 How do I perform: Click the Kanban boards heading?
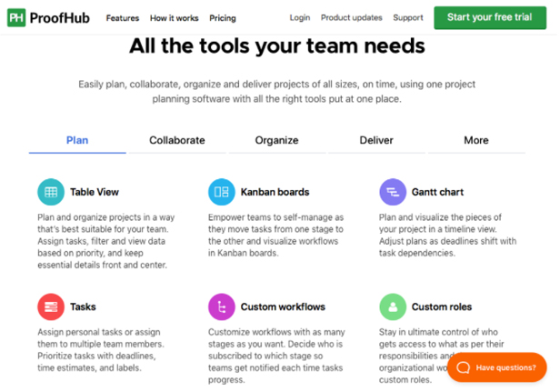click(275, 192)
